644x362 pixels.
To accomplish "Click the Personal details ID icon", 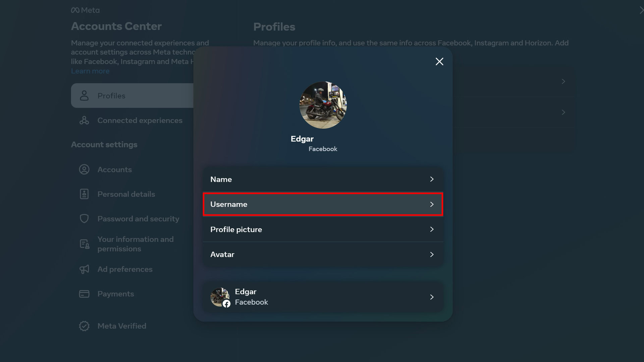I will pyautogui.click(x=84, y=194).
